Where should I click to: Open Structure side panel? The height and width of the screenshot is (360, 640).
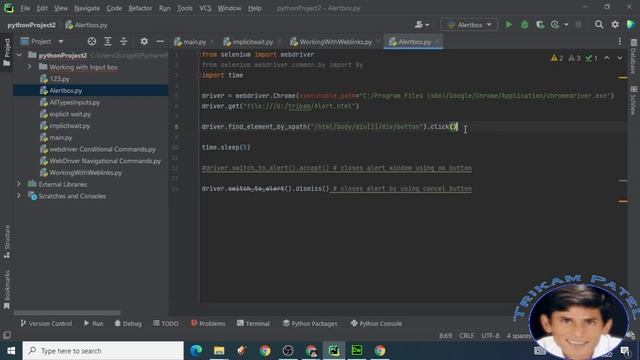pos(7,242)
